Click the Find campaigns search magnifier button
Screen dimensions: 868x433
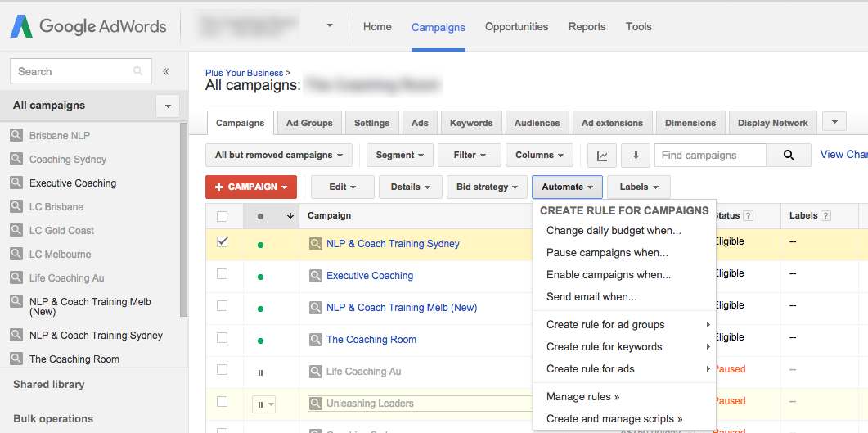click(789, 155)
